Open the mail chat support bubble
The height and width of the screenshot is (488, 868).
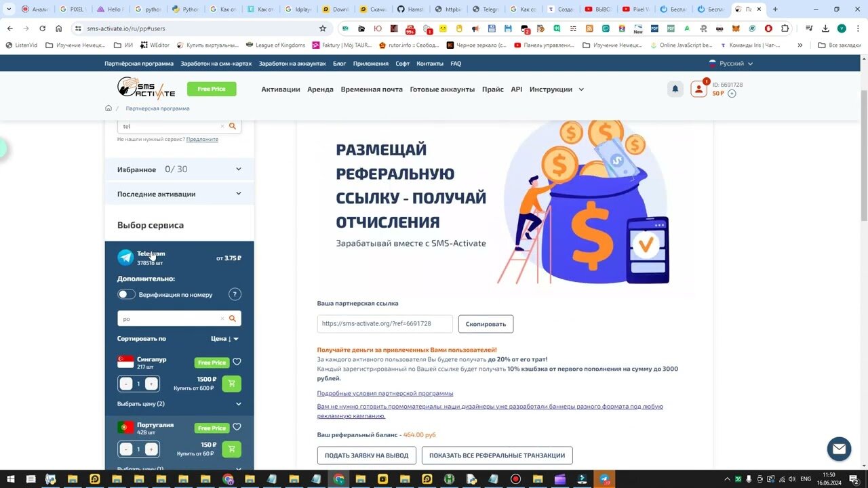click(839, 449)
